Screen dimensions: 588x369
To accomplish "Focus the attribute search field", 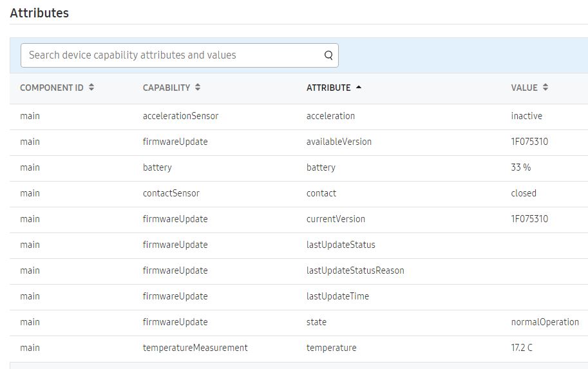I will [180, 55].
